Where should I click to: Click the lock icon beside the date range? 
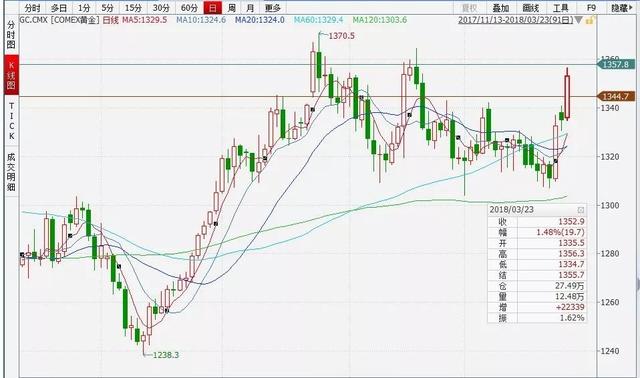coord(589,20)
